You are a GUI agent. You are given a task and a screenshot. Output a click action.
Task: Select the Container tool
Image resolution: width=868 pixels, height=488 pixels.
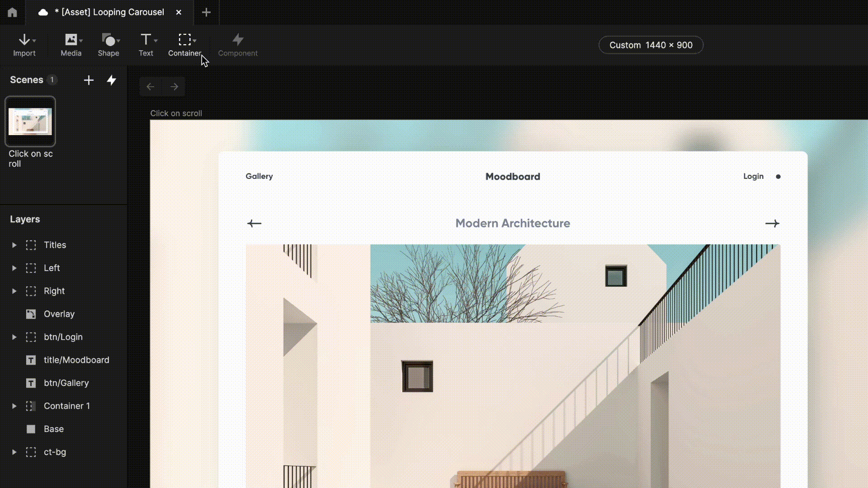tap(185, 45)
